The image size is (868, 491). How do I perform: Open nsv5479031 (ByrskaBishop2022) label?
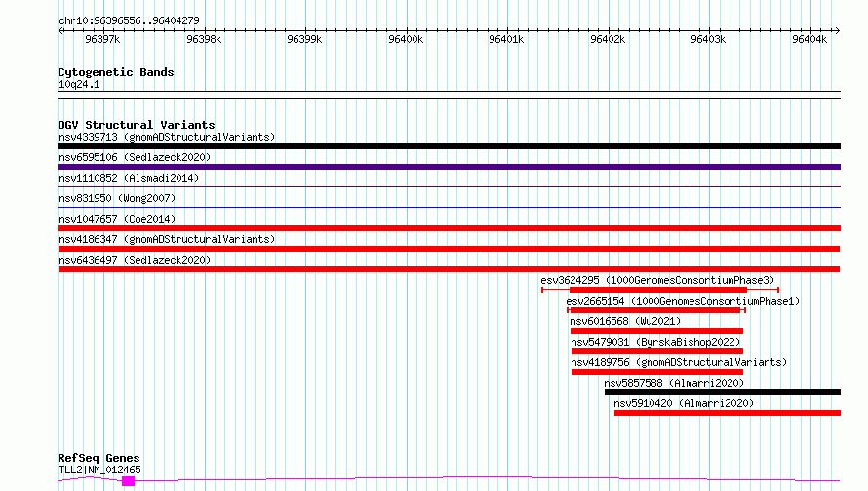[655, 342]
